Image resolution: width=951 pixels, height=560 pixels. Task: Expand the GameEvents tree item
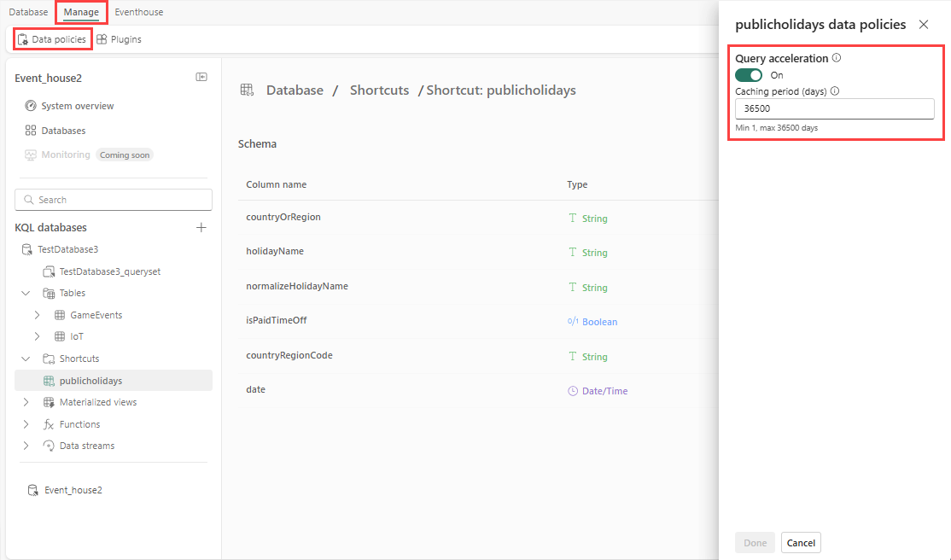(37, 314)
